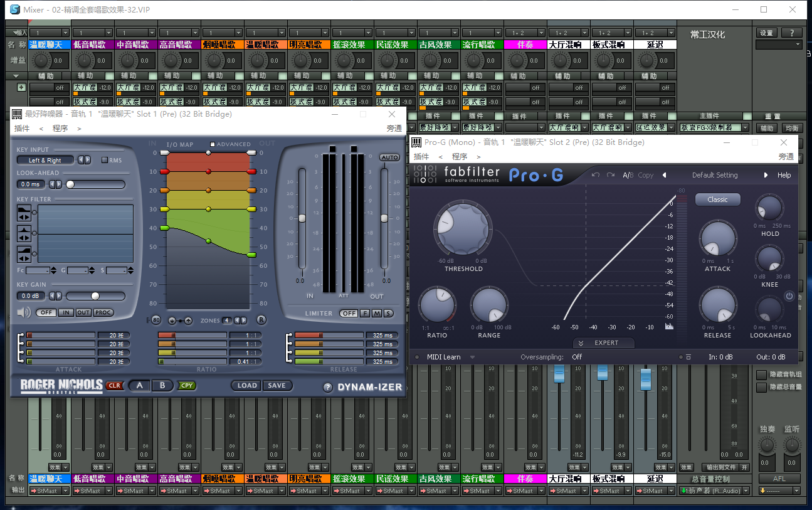Open 插件 menu in Dynam-izer window
The height and width of the screenshot is (510, 812).
[22, 128]
